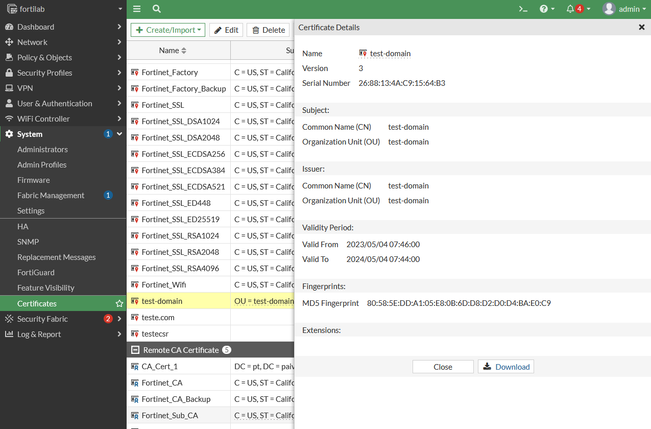
Task: Open the Create/Import dropdown
Action: [x=168, y=30]
